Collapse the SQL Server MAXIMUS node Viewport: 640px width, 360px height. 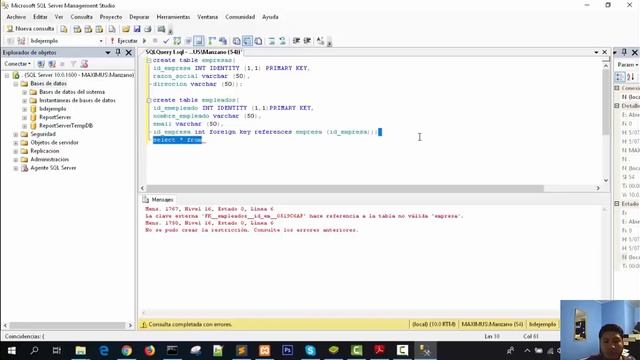[x=7, y=75]
